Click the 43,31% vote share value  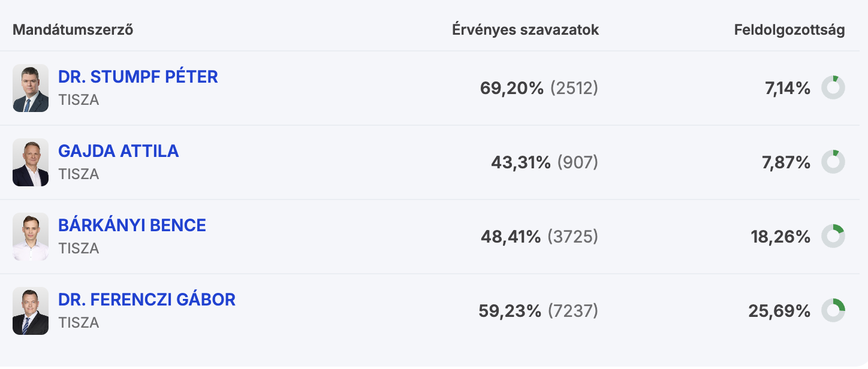pyautogui.click(x=520, y=163)
